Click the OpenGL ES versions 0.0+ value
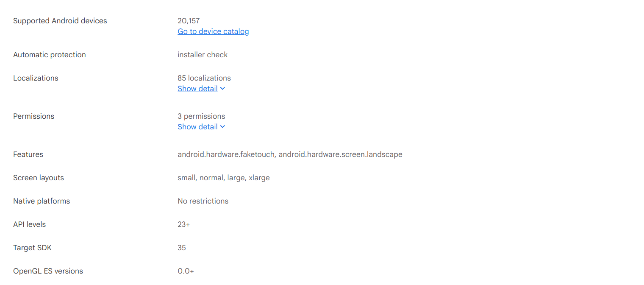This screenshot has height=285, width=644. 186,271
